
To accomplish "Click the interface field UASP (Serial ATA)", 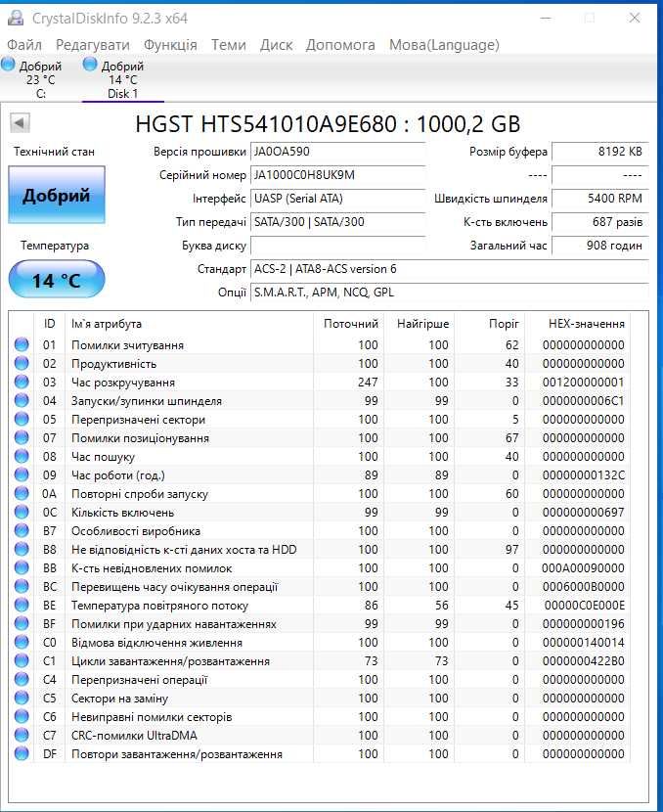I will point(338,199).
